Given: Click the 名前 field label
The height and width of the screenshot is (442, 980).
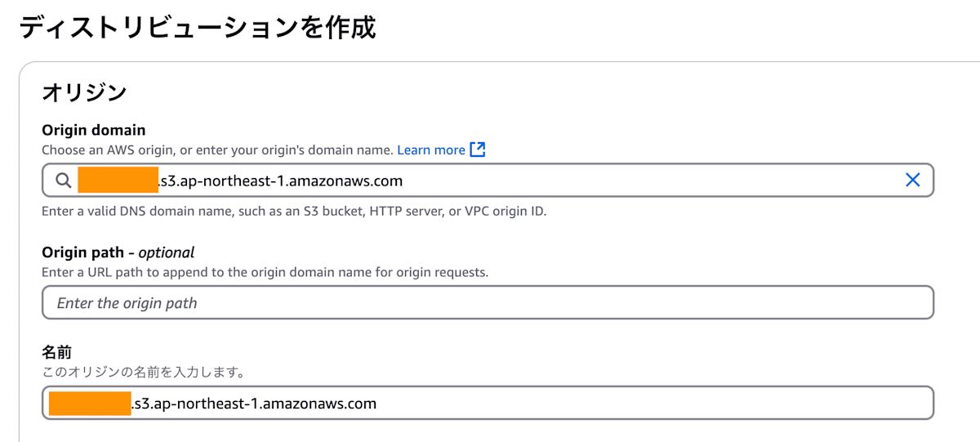Looking at the screenshot, I should [x=57, y=352].
